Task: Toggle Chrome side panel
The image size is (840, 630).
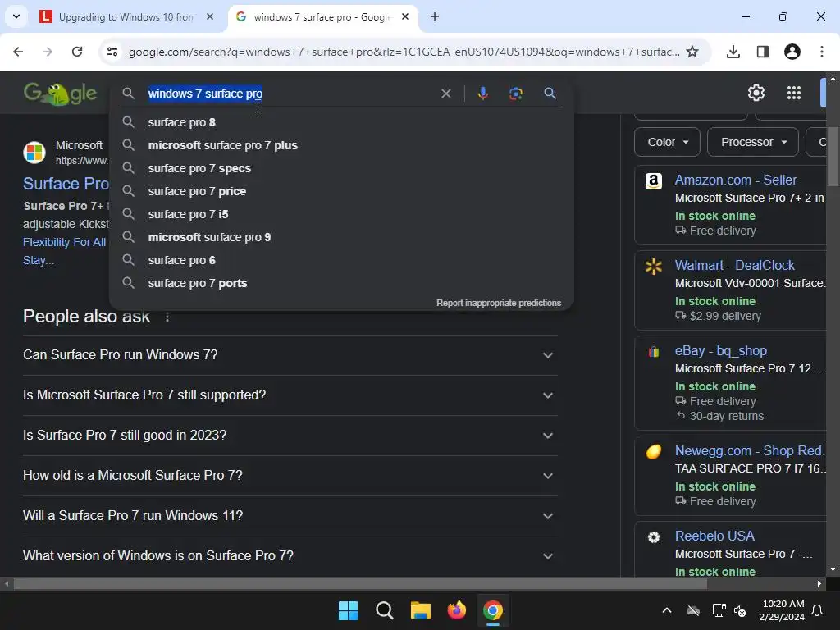Action: coord(763,52)
